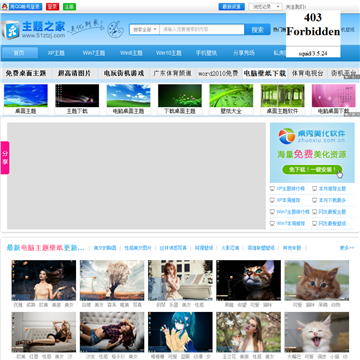The image size is (360, 360).
Task: Click the red 登录 login button
Action: 52,7
